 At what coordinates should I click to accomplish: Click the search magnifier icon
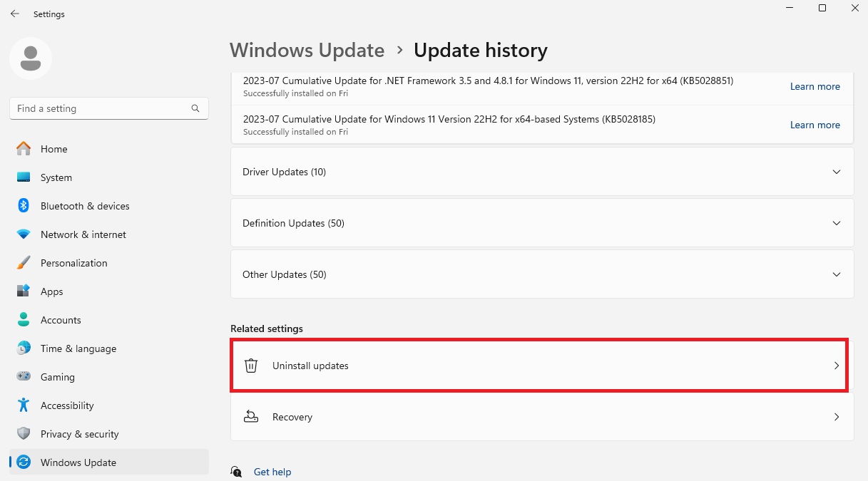195,108
